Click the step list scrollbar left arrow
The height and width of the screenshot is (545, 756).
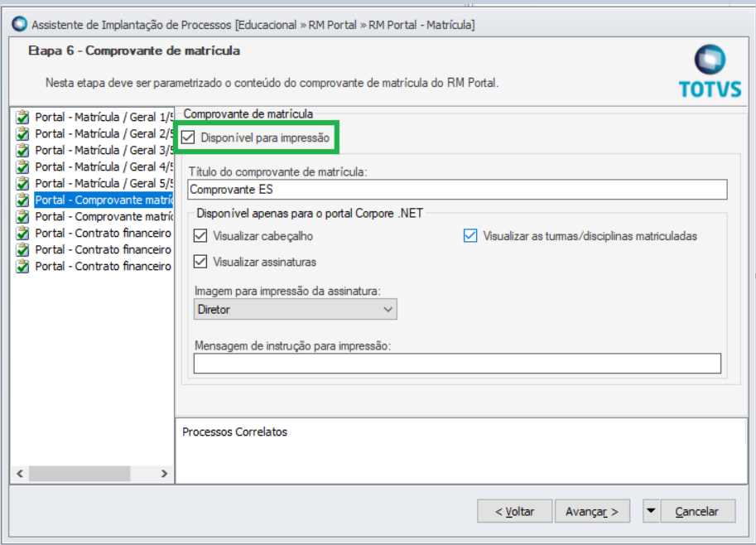point(20,474)
